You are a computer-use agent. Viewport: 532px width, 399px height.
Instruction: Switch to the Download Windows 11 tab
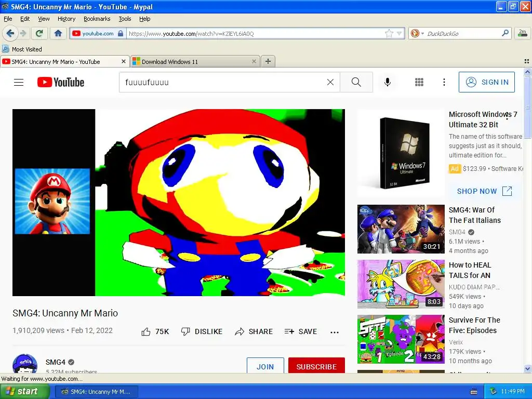[194, 62]
